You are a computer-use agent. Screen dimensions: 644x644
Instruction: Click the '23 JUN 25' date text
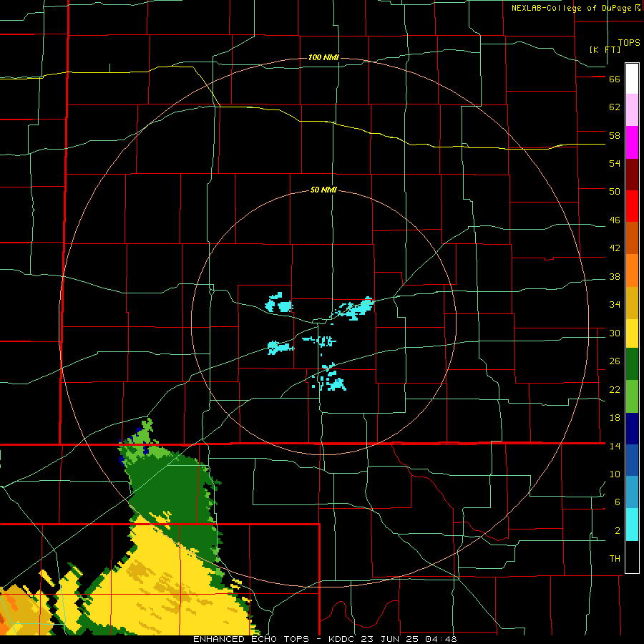point(389,639)
